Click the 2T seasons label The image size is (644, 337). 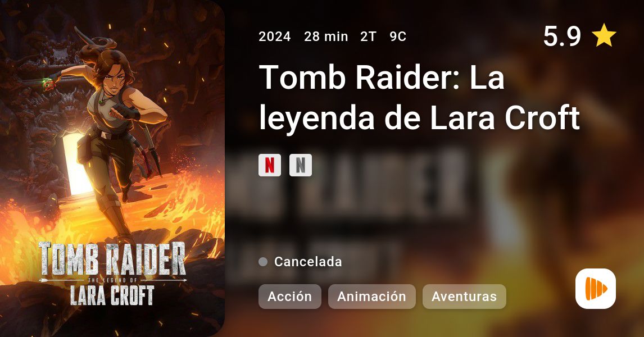click(368, 37)
